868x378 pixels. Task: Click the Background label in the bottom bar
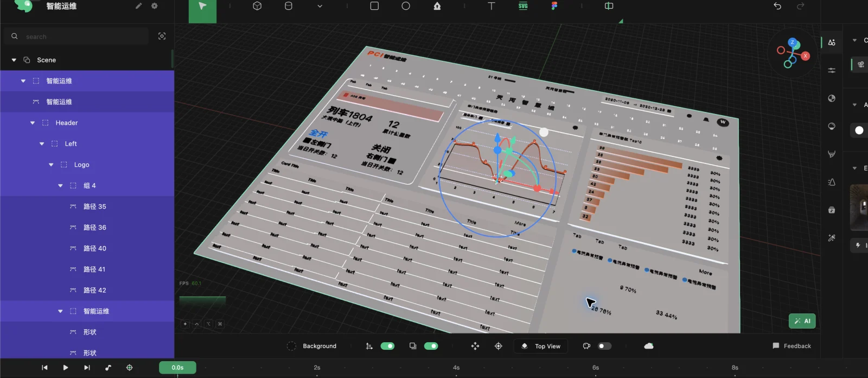pyautogui.click(x=320, y=346)
